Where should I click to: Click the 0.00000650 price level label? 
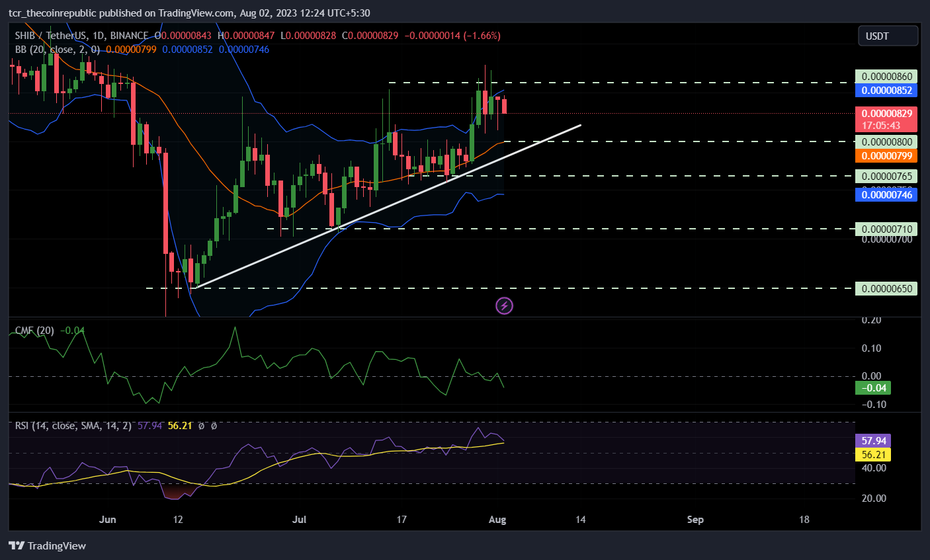coord(886,289)
